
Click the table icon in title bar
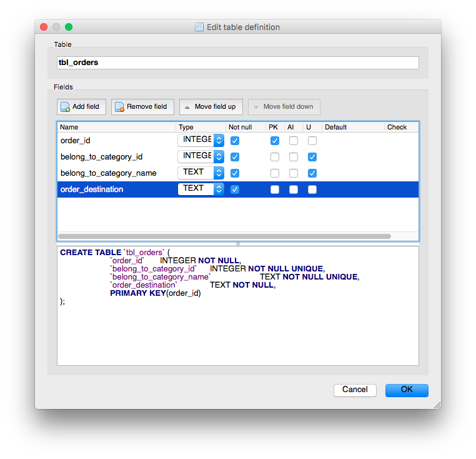click(199, 27)
